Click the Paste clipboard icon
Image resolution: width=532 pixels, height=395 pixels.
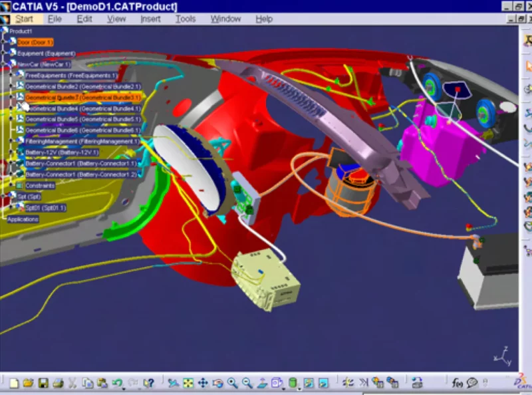click(x=102, y=383)
